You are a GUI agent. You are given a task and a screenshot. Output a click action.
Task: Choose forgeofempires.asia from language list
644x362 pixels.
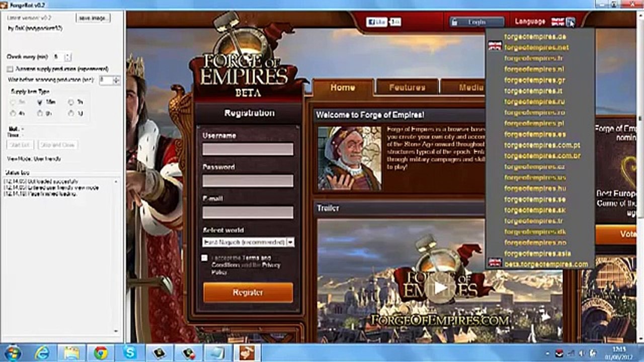click(537, 253)
